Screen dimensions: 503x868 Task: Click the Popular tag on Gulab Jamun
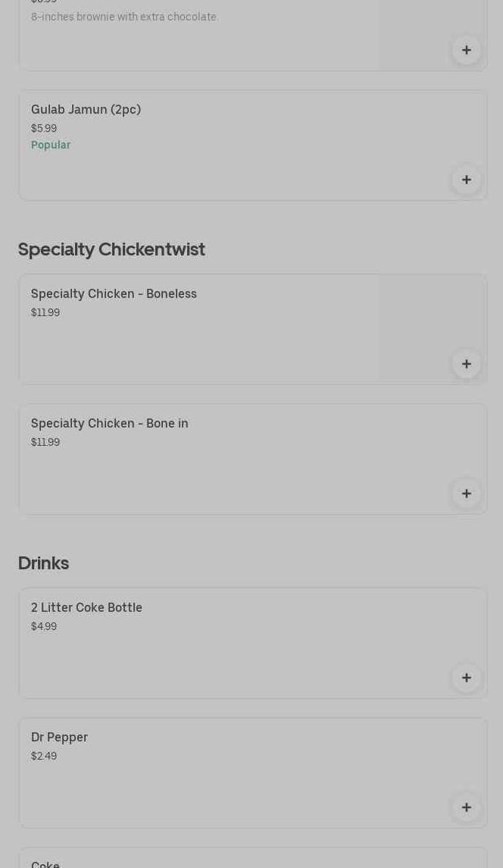(x=51, y=145)
